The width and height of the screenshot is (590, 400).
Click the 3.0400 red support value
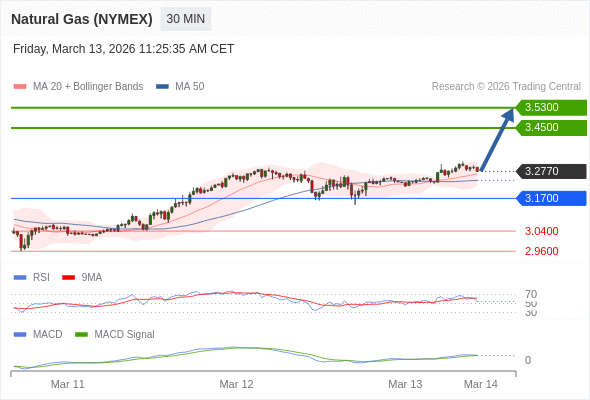[x=541, y=231]
